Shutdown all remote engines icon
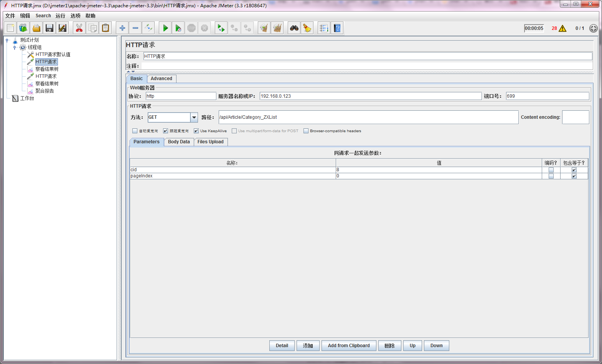Image resolution: width=602 pixels, height=364 pixels. pos(247,28)
